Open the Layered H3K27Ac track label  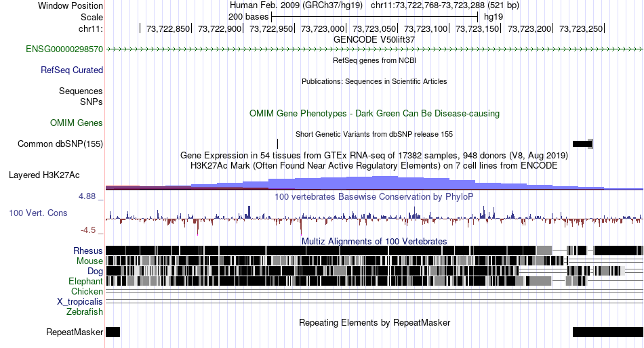(44, 175)
